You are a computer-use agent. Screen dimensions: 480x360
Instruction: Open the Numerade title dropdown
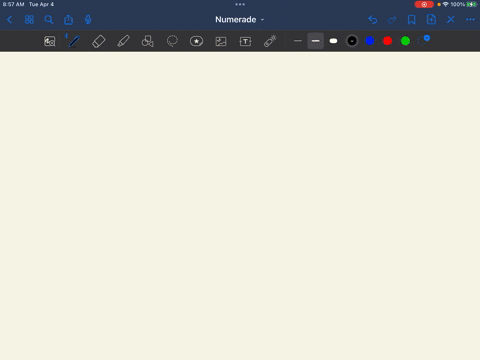pos(240,20)
